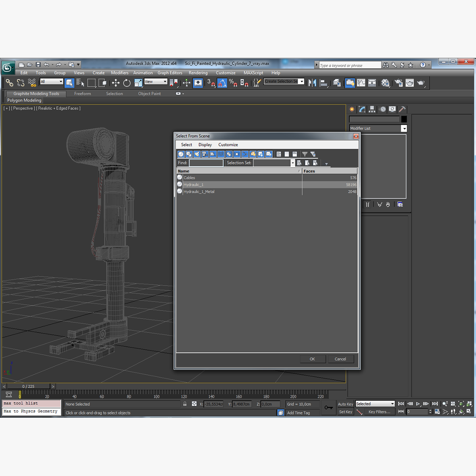Click Zoom Extents All Selected viewport icon
This screenshot has width=476, height=476.
coord(469,404)
